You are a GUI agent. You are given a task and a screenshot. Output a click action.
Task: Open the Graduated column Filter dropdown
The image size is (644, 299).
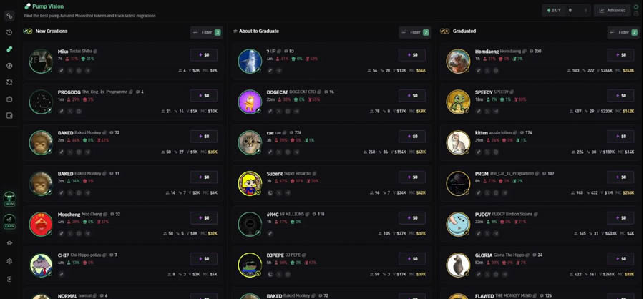point(623,32)
